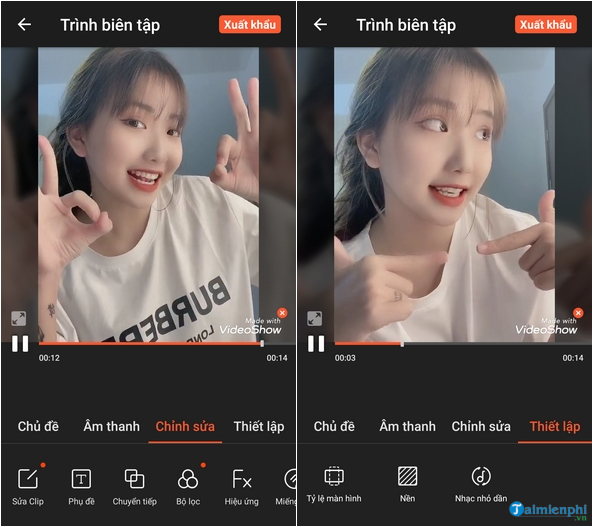Image resolution: width=593 pixels, height=527 pixels.
Task: Pause playback in the right editor
Action: [316, 344]
